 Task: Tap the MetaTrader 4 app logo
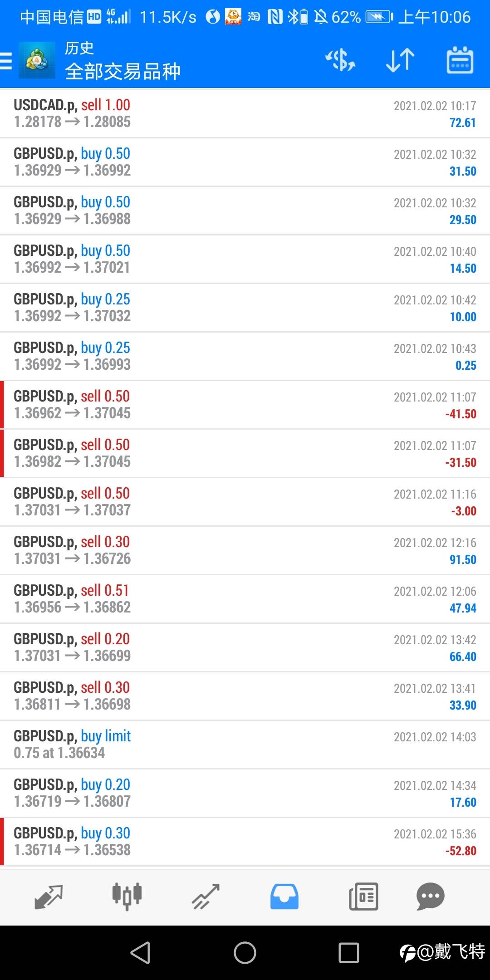[x=37, y=60]
